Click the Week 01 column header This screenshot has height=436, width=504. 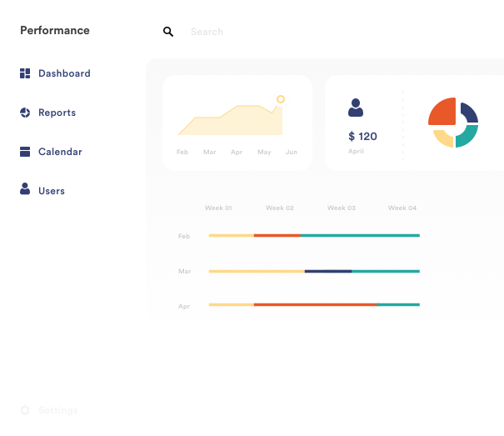click(x=218, y=208)
